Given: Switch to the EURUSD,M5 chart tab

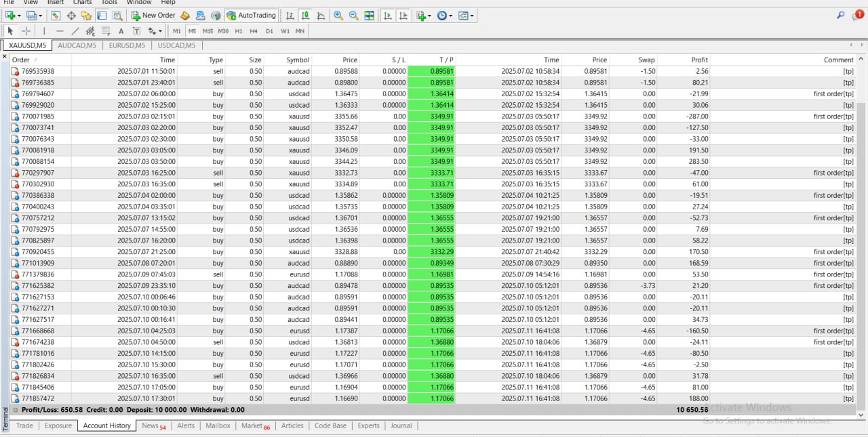Looking at the screenshot, I should tap(127, 45).
